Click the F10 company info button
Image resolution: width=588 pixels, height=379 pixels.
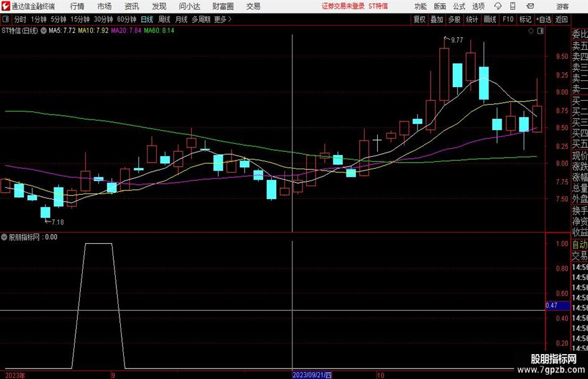[508, 19]
